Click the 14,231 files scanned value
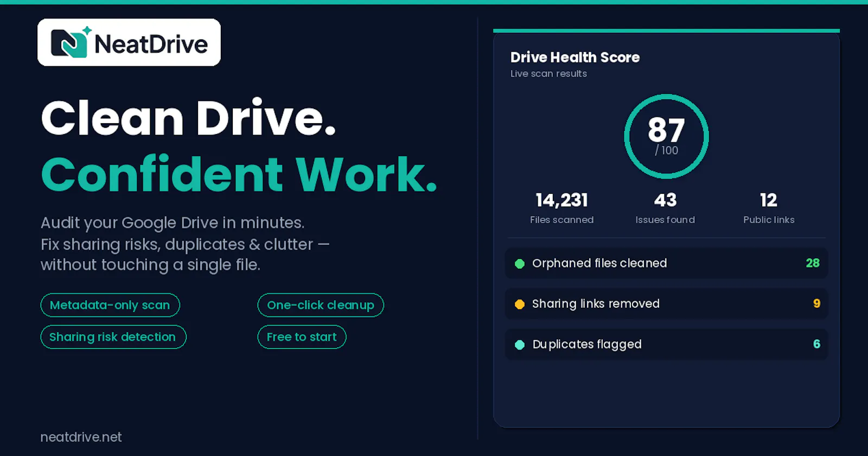The width and height of the screenshot is (868, 456). (562, 200)
